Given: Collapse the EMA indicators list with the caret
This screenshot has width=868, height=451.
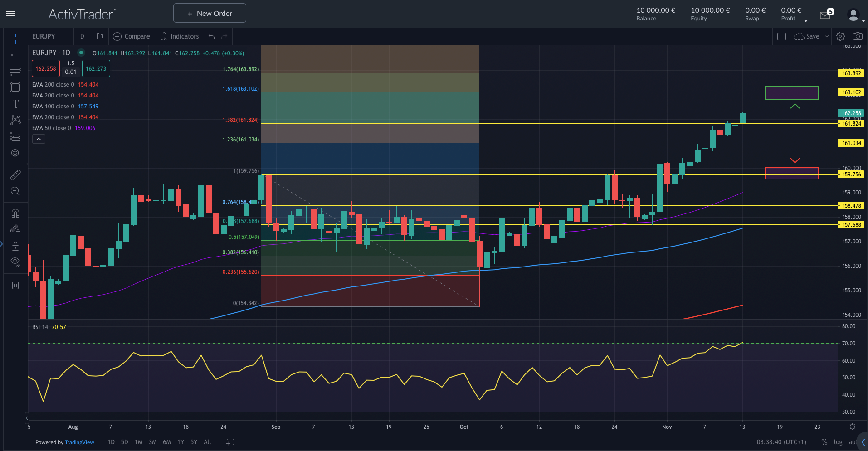Looking at the screenshot, I should pyautogui.click(x=39, y=139).
